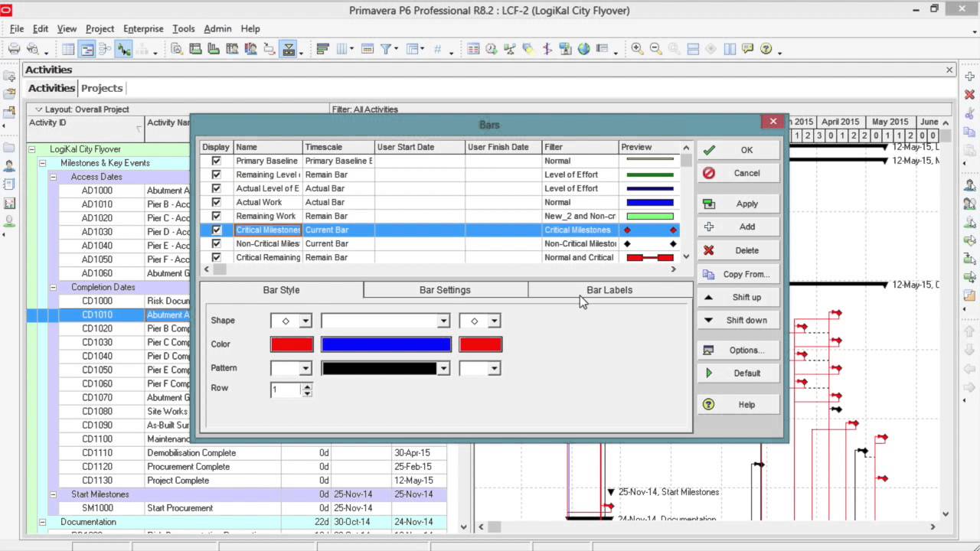
Task: Toggle Display checkbox for Non-Critical Milestones bar
Action: [217, 243]
